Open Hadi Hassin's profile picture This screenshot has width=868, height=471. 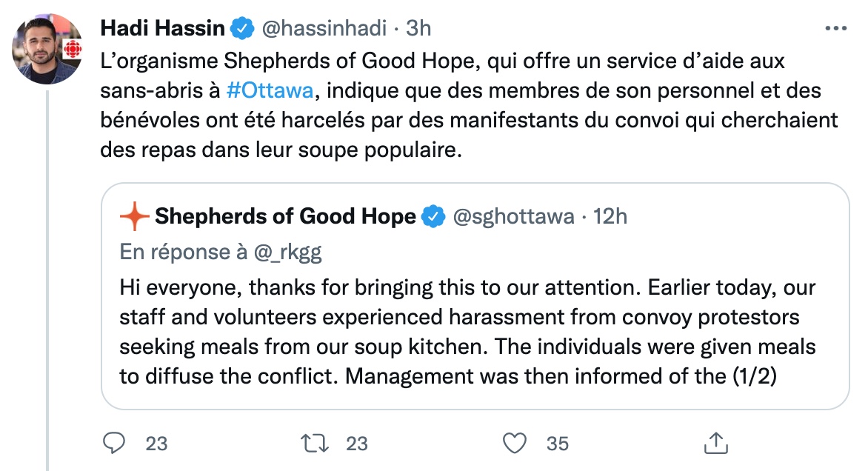click(x=47, y=49)
